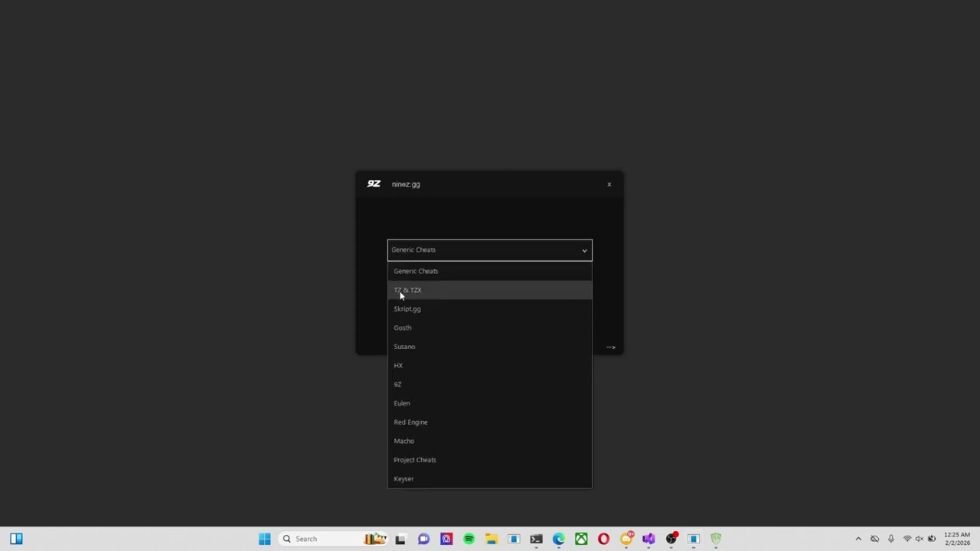Open the dark round app with the red dot
This screenshot has height=551, width=980.
tap(671, 539)
